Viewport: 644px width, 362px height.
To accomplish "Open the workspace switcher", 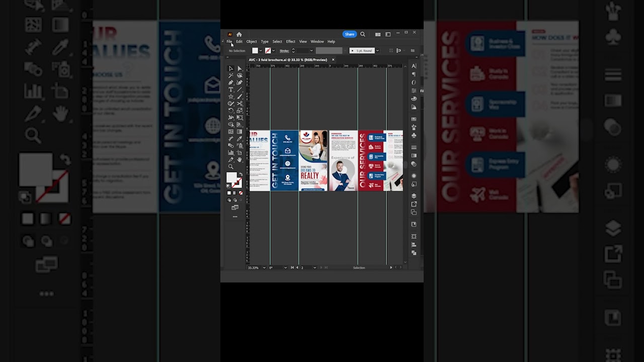I will 388,34.
